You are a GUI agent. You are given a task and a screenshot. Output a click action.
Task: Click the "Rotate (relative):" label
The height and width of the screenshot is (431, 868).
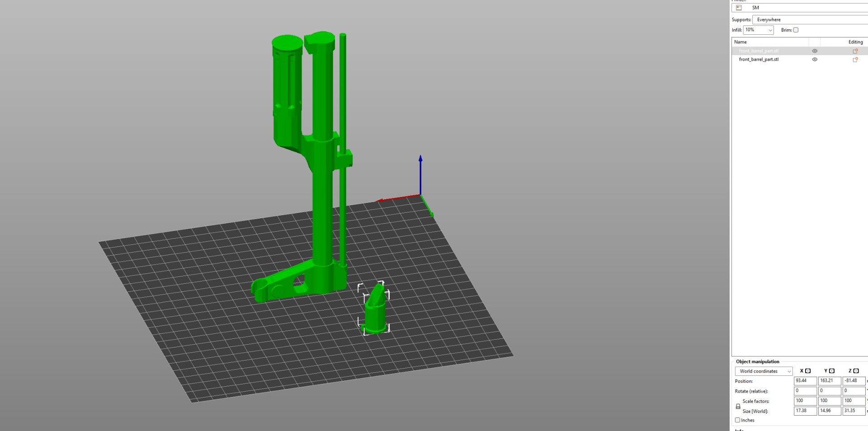pyautogui.click(x=751, y=391)
